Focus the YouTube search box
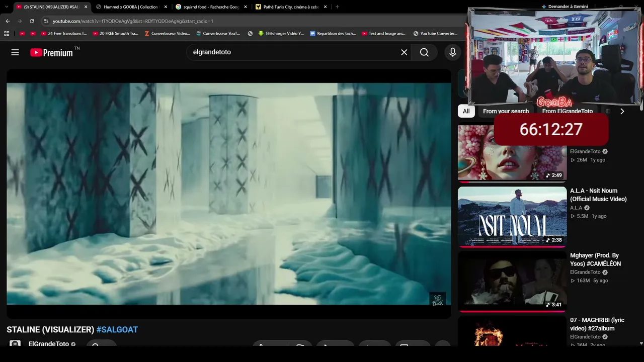 point(294,52)
